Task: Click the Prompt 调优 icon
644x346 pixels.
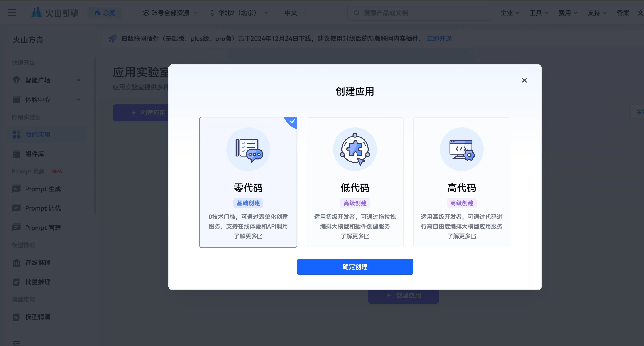Action: [x=16, y=208]
